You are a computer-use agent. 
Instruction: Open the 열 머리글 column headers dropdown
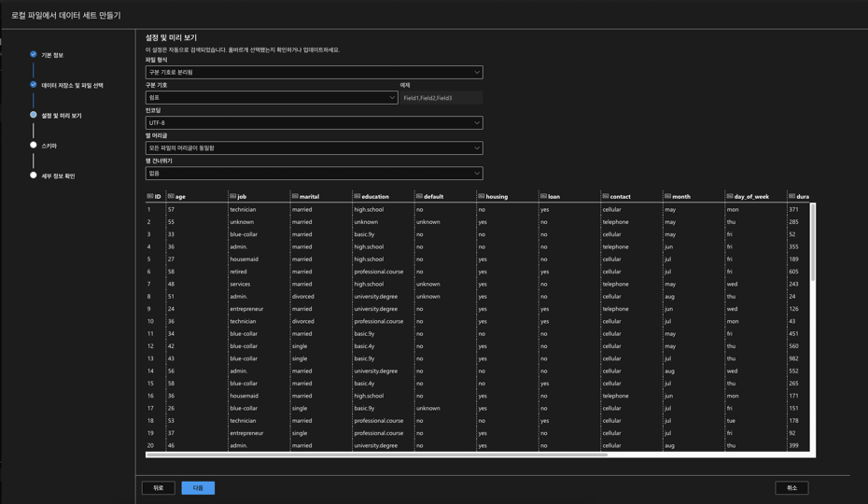point(314,147)
